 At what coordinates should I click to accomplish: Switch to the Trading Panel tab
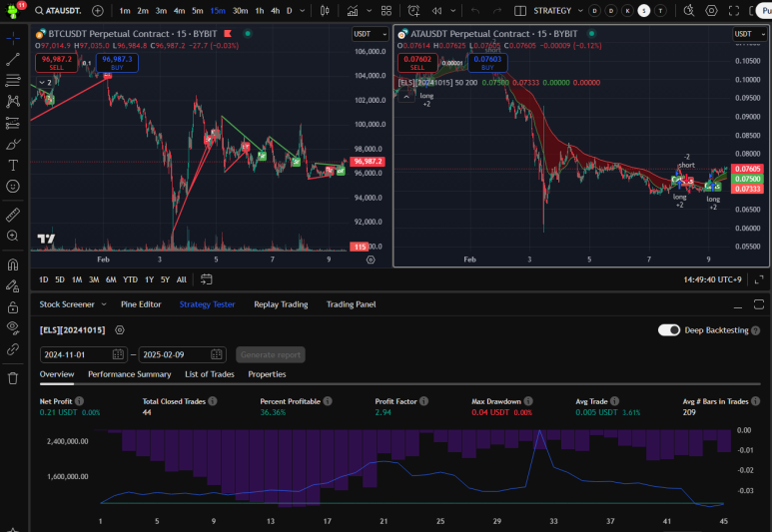[x=351, y=304]
